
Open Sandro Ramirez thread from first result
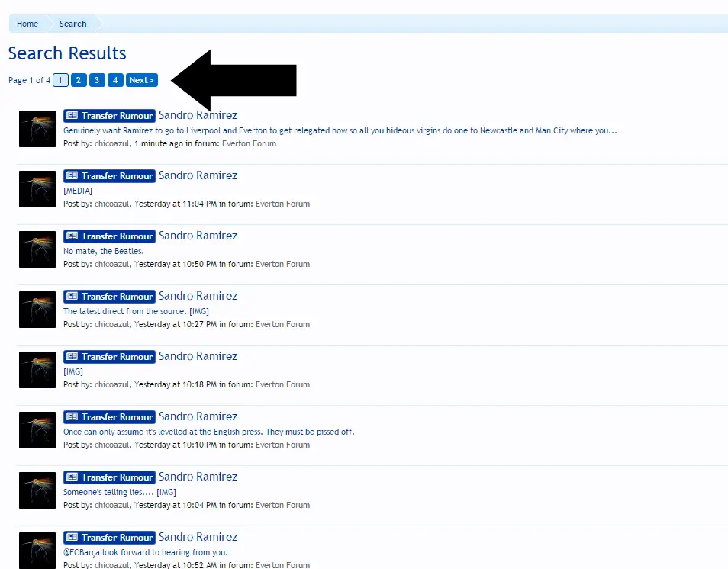pos(198,115)
